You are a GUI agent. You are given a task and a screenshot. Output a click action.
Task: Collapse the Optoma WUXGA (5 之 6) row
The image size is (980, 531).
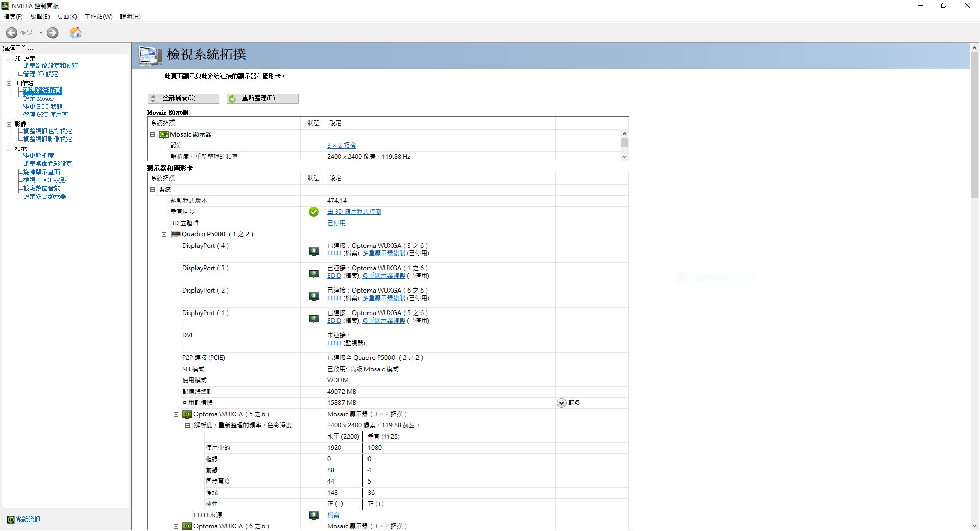click(176, 415)
